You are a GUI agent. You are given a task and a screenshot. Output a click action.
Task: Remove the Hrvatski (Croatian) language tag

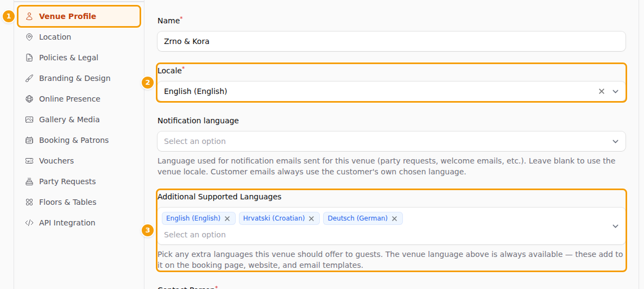click(x=311, y=219)
